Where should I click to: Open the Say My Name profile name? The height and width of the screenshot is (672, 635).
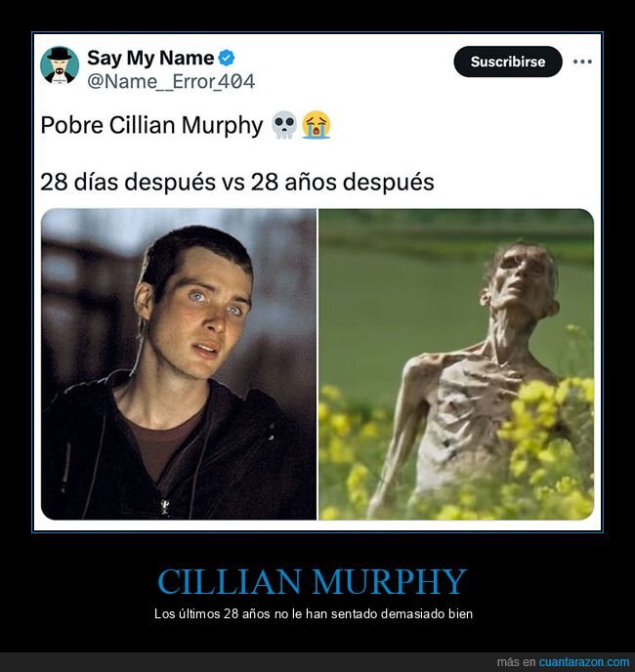tap(150, 59)
